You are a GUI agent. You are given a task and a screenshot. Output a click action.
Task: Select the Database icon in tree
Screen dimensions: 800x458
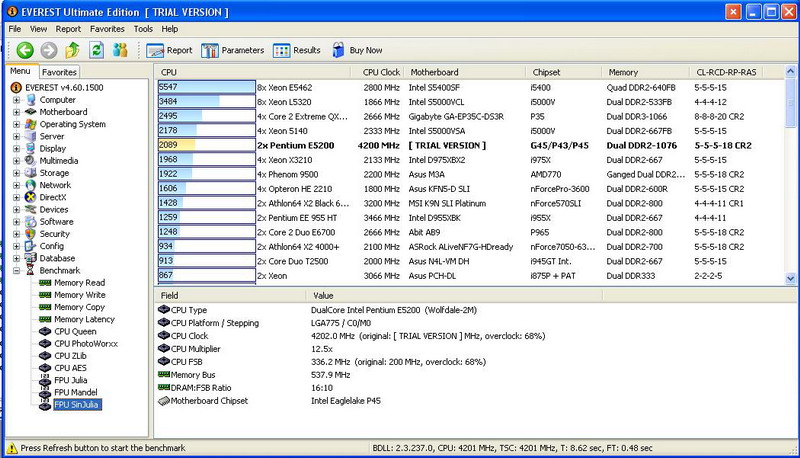coord(31,259)
